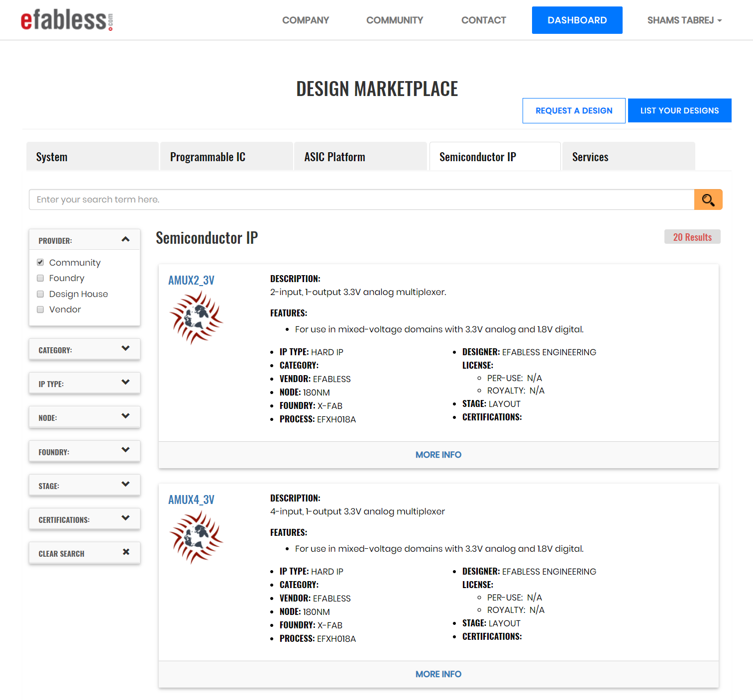Click the Design Marketplace page title
The height and width of the screenshot is (700, 753).
click(377, 89)
